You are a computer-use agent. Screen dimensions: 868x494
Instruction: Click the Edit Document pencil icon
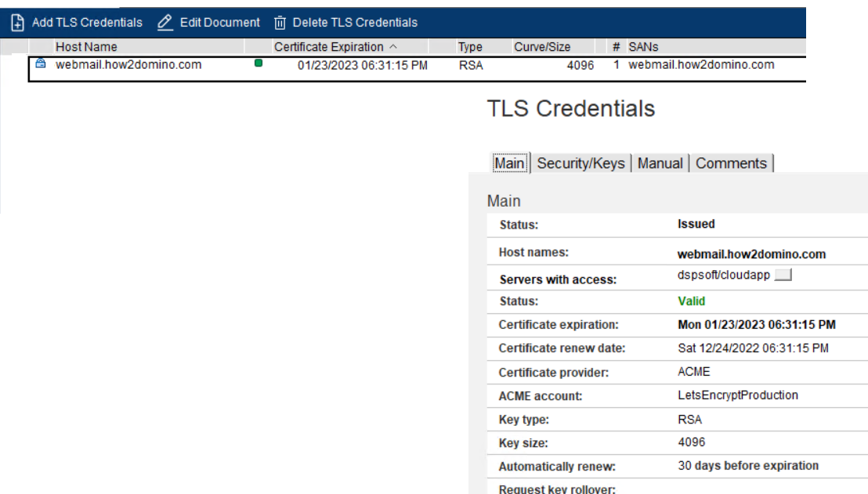pos(165,23)
